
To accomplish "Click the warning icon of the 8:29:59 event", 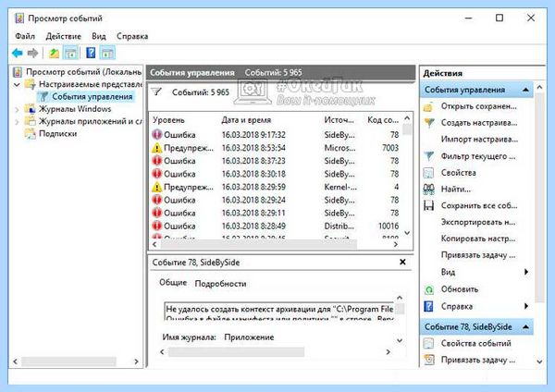I will coord(157,187).
